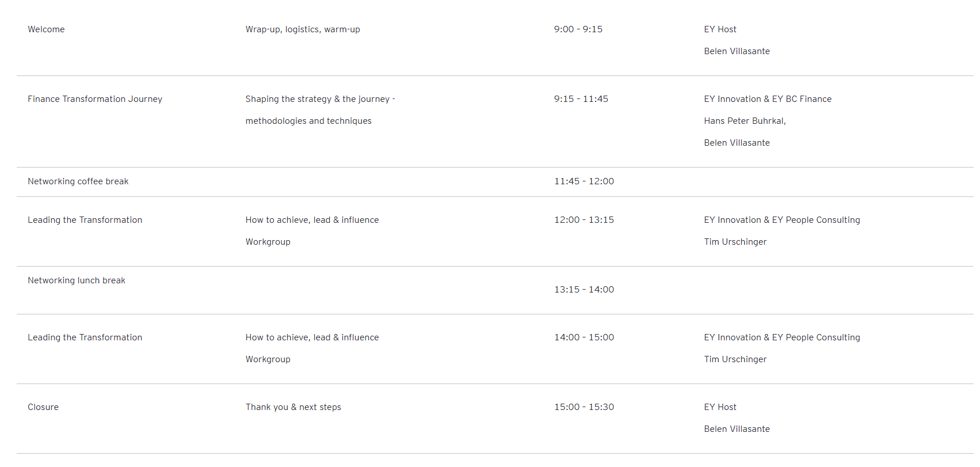Click the 12:00 - 13:15 time slot

tap(584, 220)
